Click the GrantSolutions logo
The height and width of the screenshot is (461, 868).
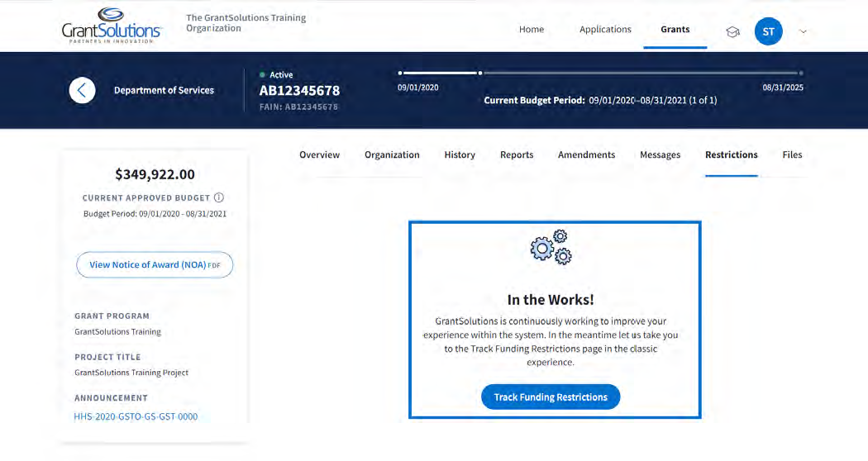tap(112, 25)
